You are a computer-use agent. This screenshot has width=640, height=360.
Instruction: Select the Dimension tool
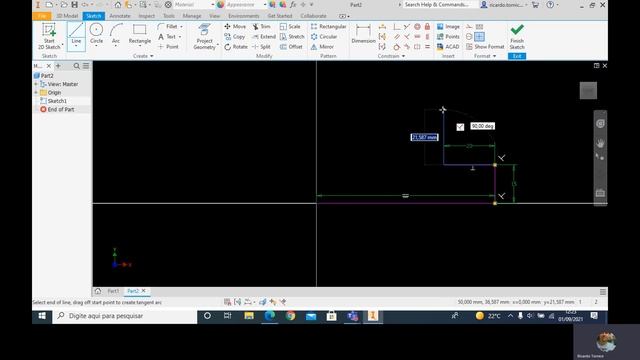(x=363, y=33)
